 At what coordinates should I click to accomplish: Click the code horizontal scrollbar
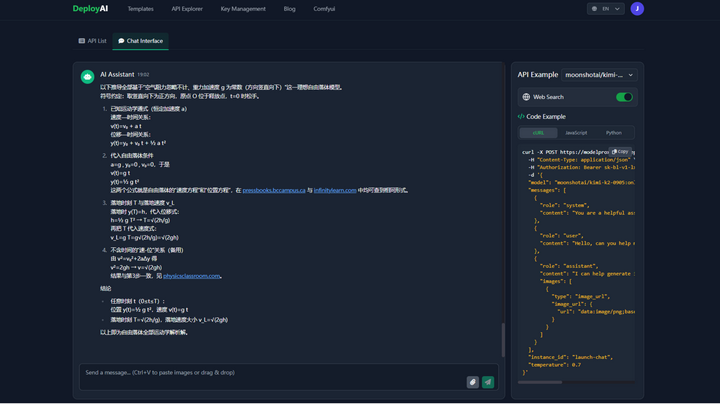click(x=540, y=382)
